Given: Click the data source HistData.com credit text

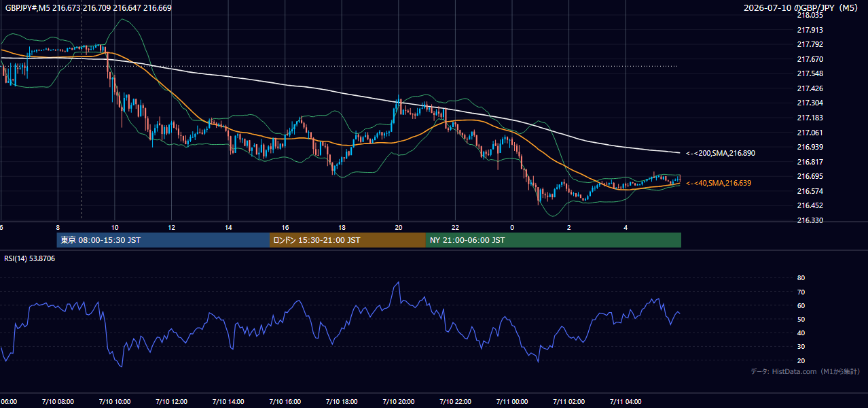Looking at the screenshot, I should click(805, 372).
